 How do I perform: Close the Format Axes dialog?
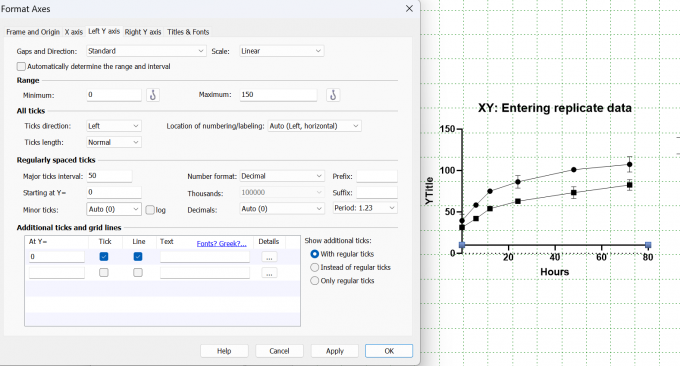pos(409,9)
